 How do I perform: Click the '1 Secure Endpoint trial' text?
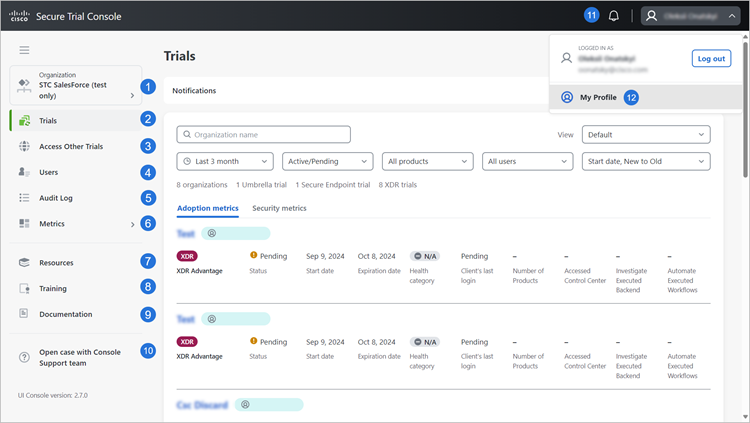(332, 185)
